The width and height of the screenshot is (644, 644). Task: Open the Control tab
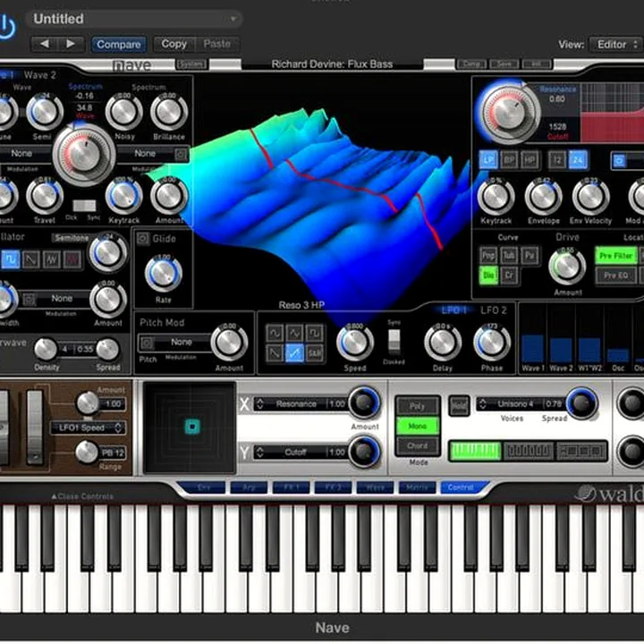(461, 487)
